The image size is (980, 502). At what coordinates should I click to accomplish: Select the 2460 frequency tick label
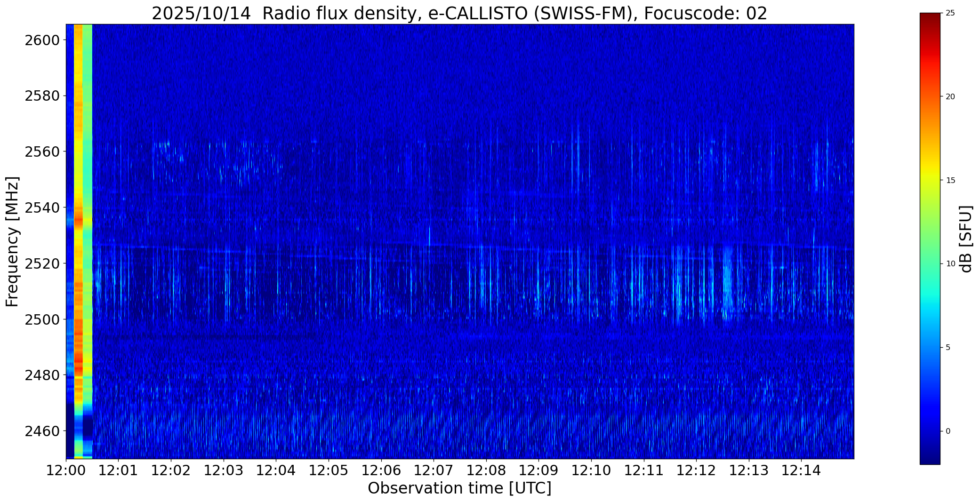pos(42,431)
